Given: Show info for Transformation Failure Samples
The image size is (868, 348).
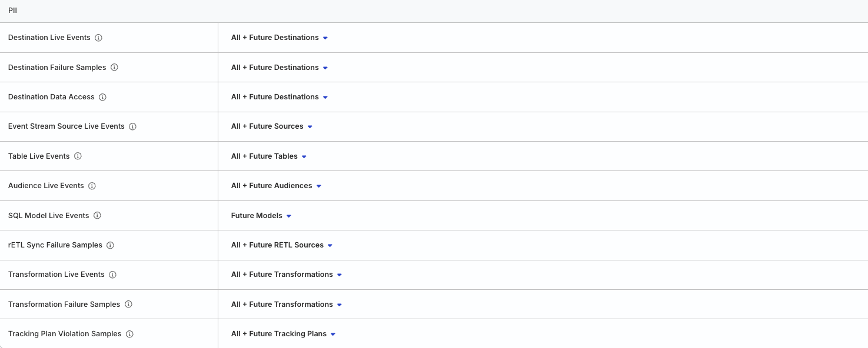Looking at the screenshot, I should [128, 304].
